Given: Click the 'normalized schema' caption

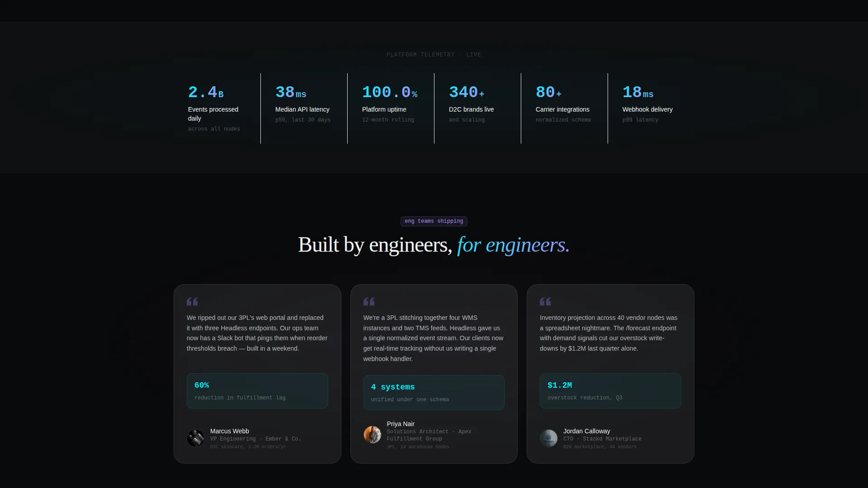Looking at the screenshot, I should coord(563,120).
